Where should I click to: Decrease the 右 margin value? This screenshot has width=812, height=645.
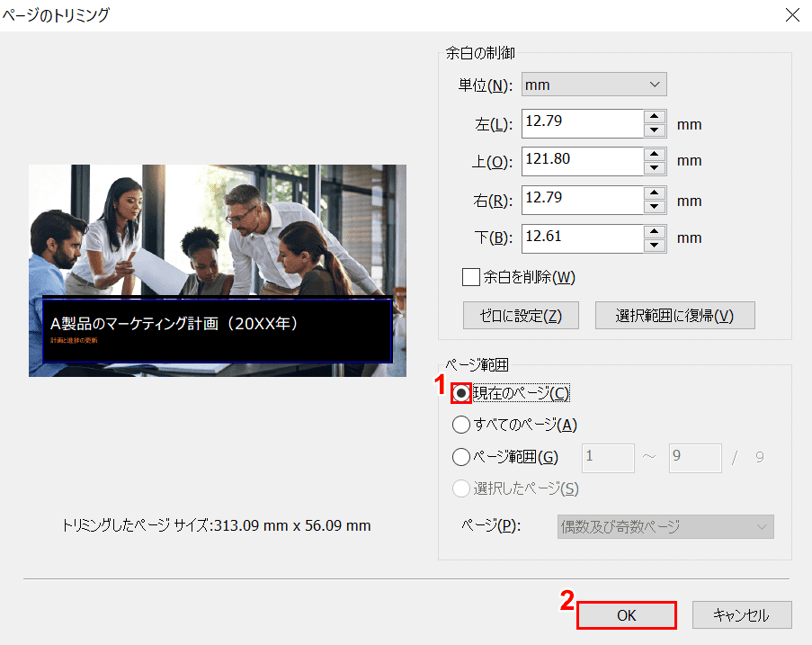(x=655, y=207)
